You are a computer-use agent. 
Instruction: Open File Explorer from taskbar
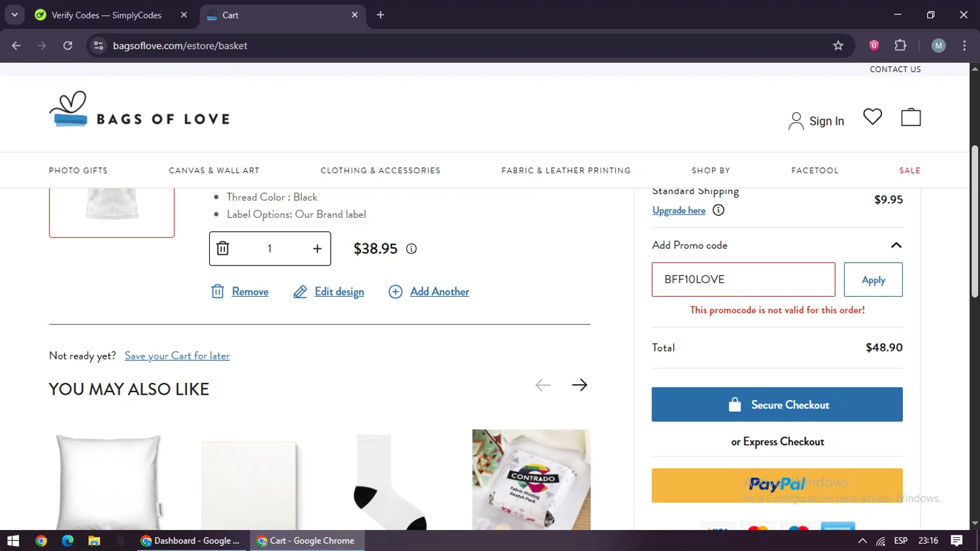click(94, 541)
